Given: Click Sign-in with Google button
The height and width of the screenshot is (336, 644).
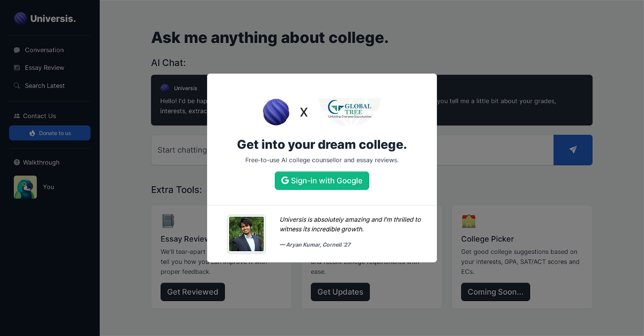Looking at the screenshot, I should click(x=322, y=181).
